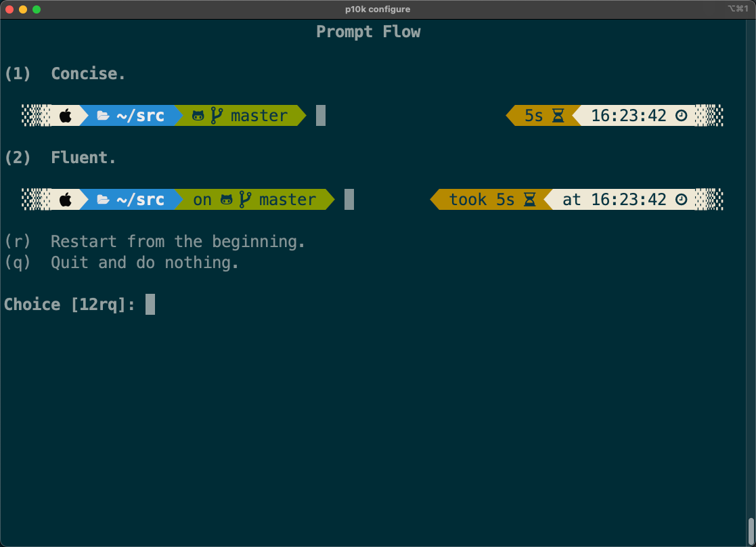Click the git branch icon in the Fluent prompt
The height and width of the screenshot is (547, 756).
[x=245, y=200]
